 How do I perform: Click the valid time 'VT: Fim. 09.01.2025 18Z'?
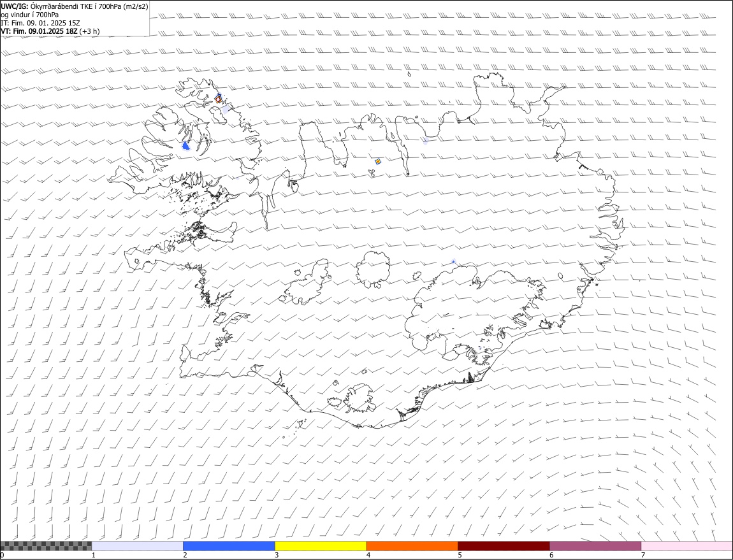(40, 31)
